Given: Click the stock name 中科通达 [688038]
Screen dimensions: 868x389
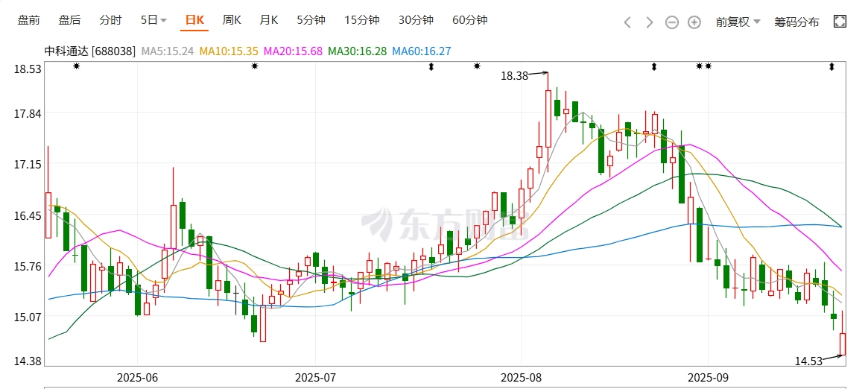Looking at the screenshot, I should coord(90,51).
